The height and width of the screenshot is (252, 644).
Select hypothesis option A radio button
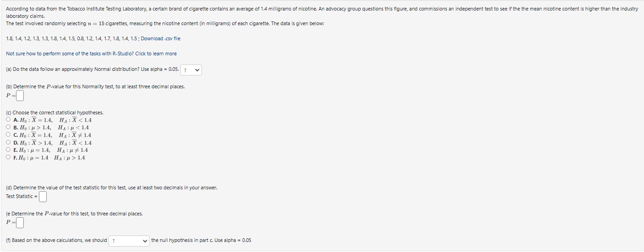(x=9, y=120)
